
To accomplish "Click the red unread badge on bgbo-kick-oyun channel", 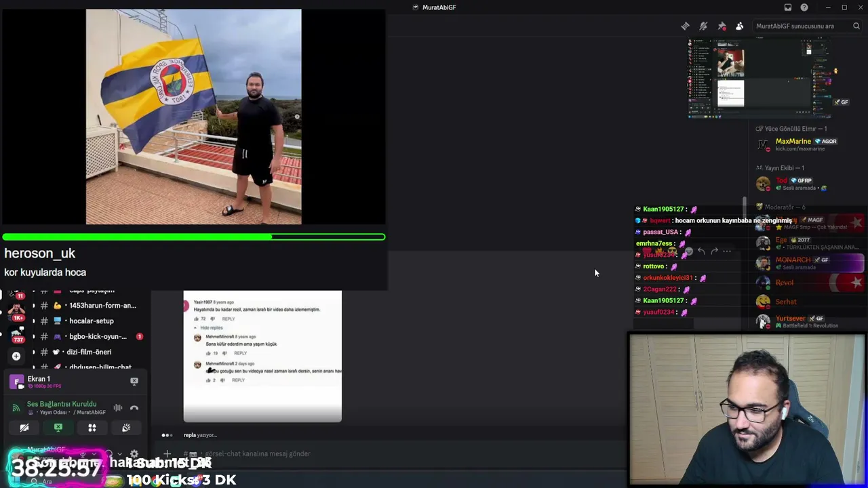I will tap(140, 336).
